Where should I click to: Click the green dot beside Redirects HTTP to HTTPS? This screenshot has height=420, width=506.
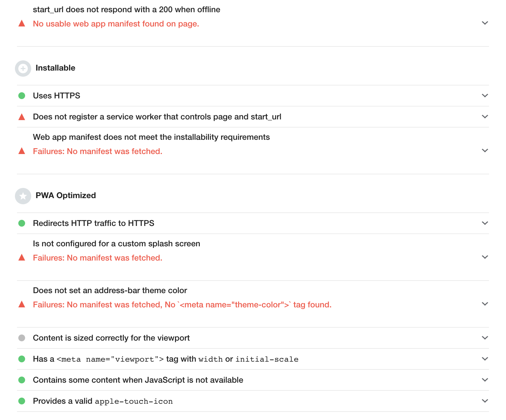point(22,223)
